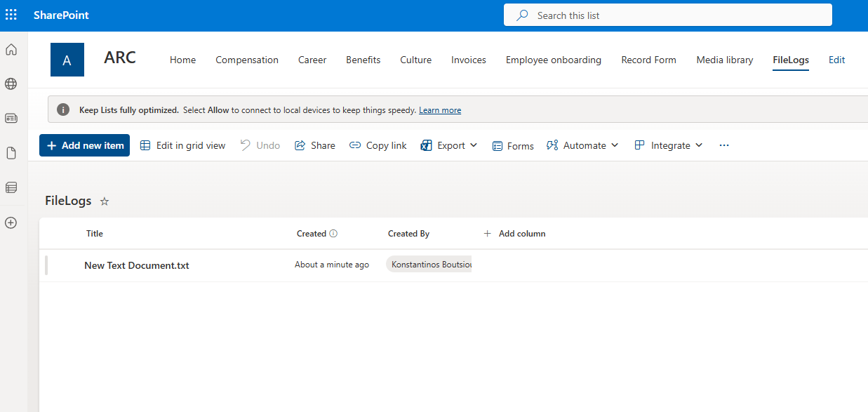Favorite the FileLogs list with star
This screenshot has height=412, width=868.
click(x=105, y=201)
